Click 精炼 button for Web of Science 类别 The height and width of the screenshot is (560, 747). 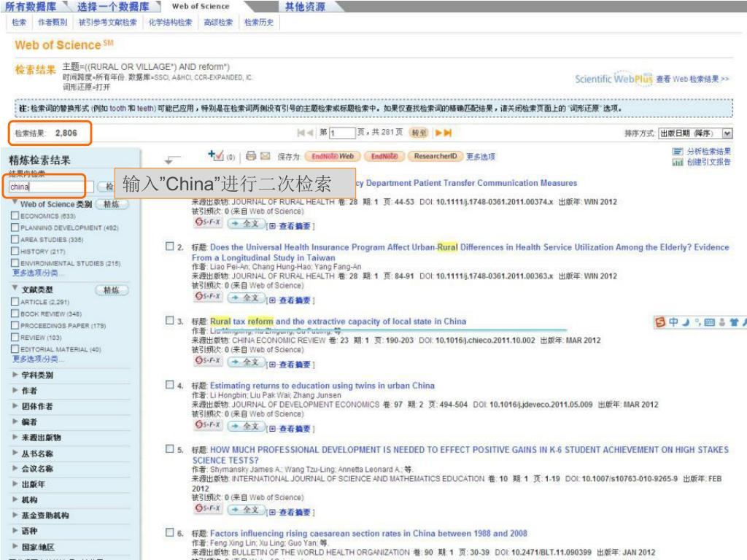112,204
